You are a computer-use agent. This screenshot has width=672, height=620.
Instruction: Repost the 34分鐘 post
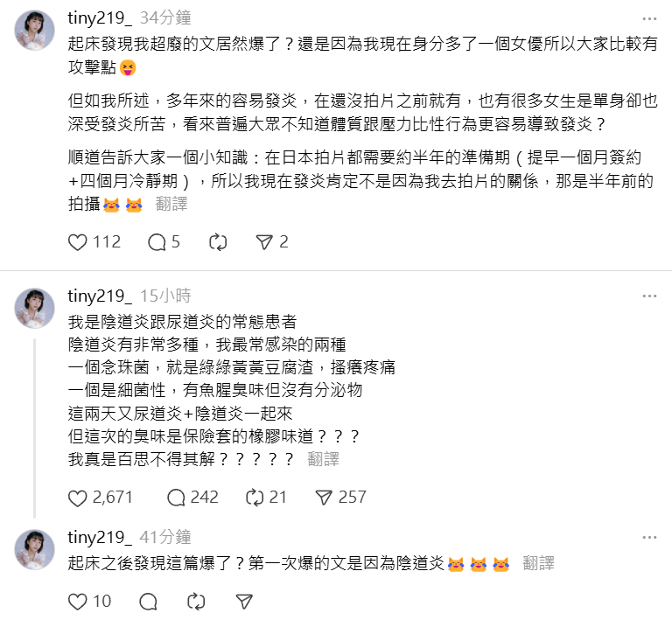click(219, 242)
